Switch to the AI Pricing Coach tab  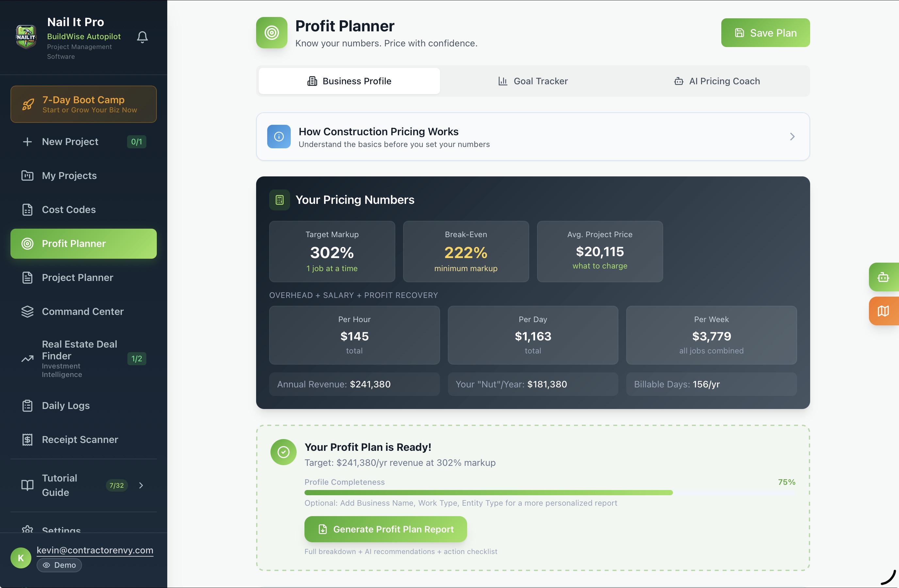[717, 81]
